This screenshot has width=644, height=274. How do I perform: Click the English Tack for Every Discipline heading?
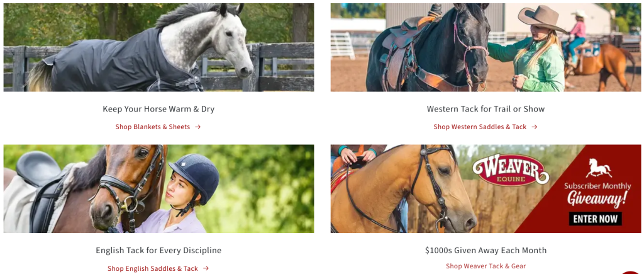158,251
